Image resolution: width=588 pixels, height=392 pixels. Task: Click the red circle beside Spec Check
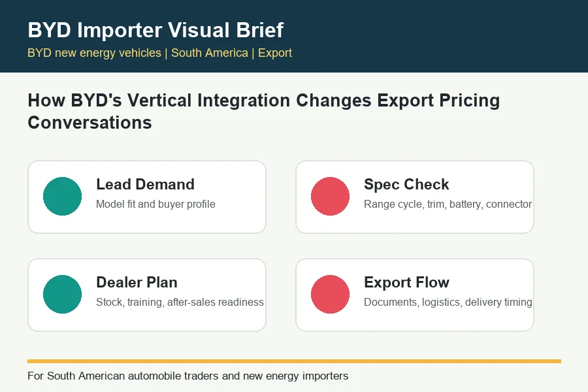click(x=330, y=196)
